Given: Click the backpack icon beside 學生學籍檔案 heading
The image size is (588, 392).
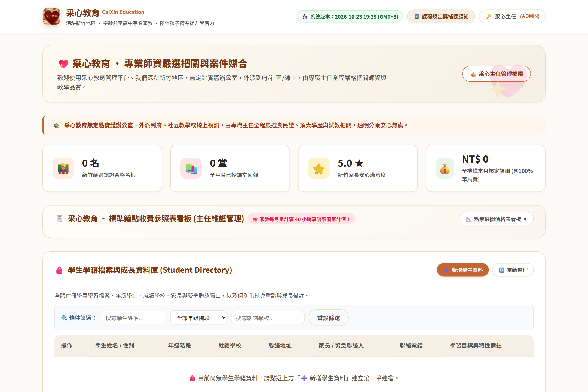Looking at the screenshot, I should coord(59,270).
